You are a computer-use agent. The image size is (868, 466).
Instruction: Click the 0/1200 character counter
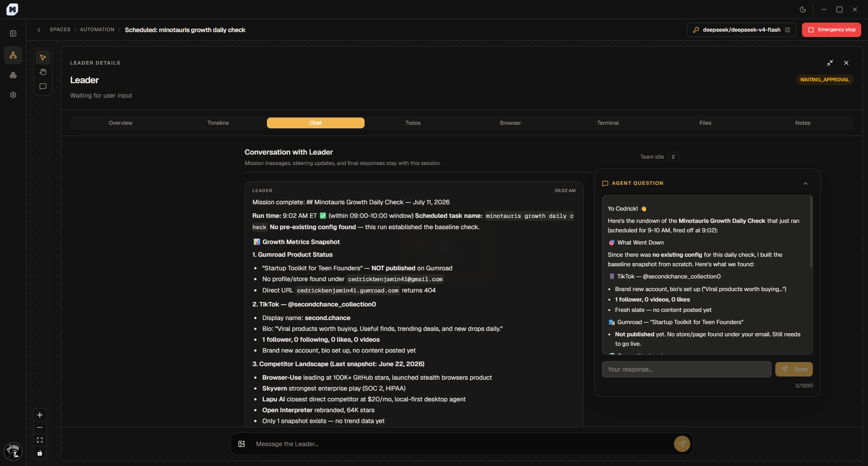[x=804, y=386]
